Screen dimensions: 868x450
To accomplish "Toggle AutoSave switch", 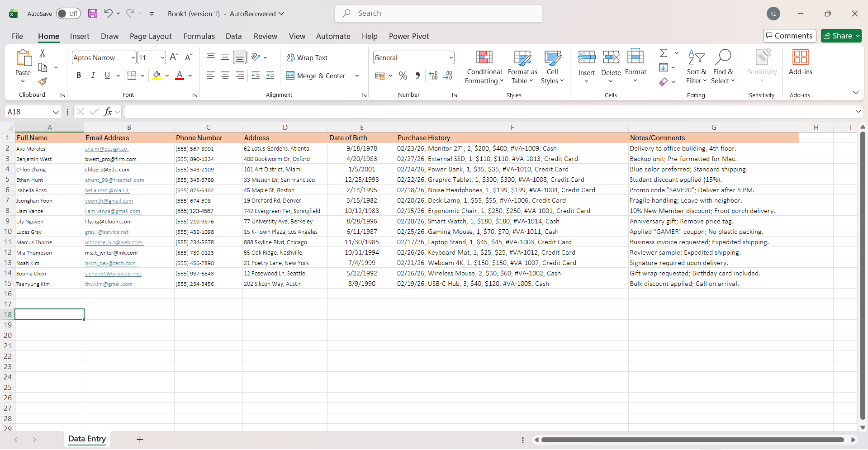I will pyautogui.click(x=68, y=14).
